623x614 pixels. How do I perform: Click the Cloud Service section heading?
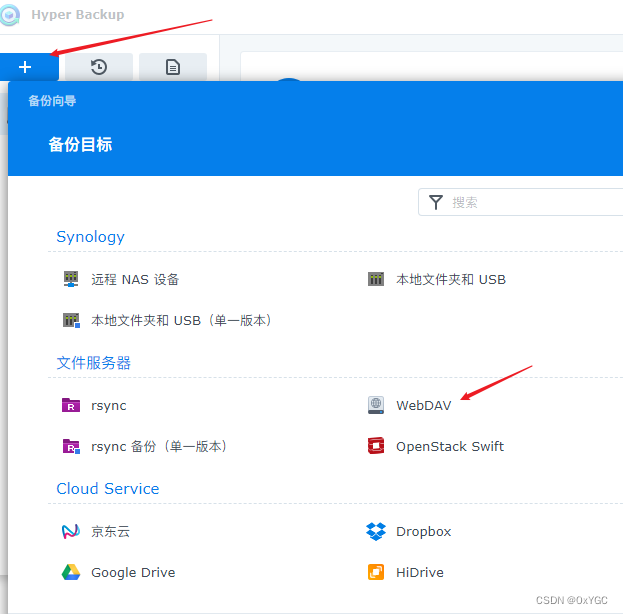[x=108, y=488]
